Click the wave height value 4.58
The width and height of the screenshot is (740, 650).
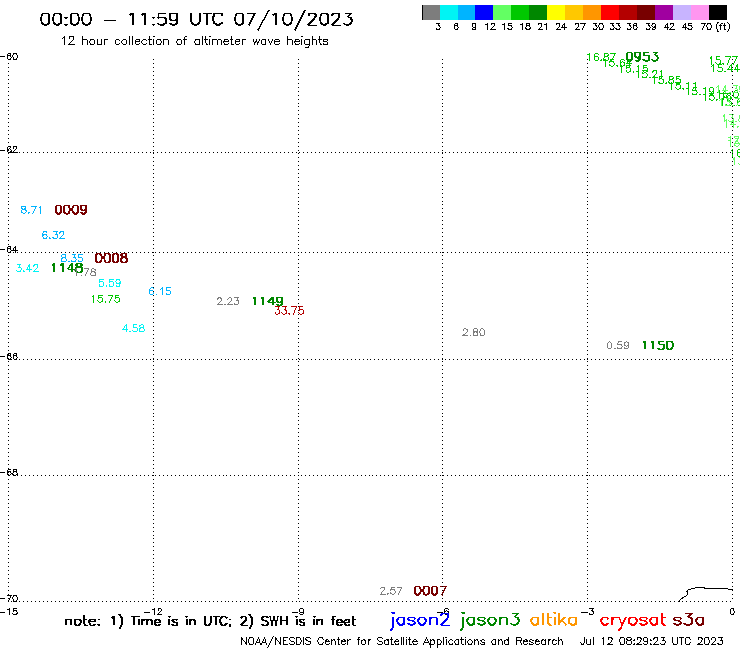[x=134, y=328]
